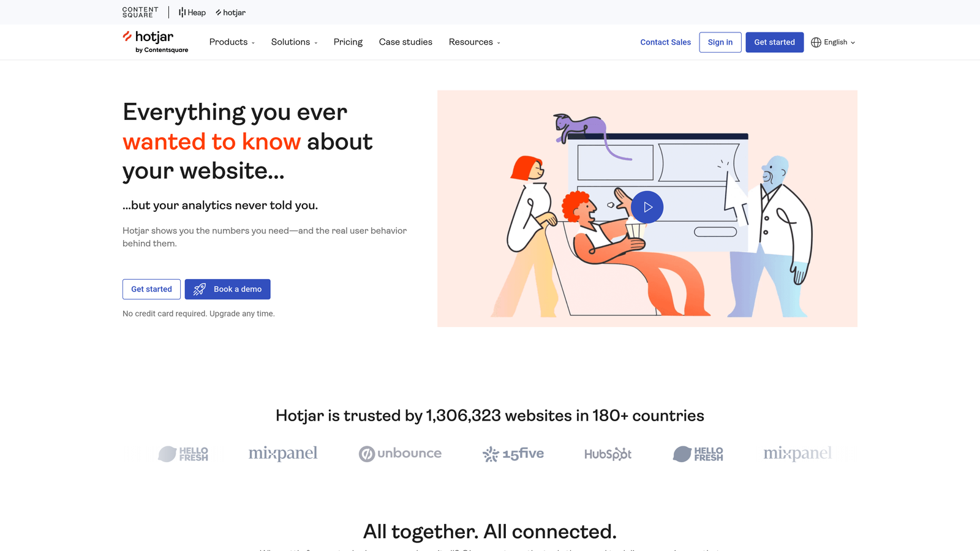Click the Unbounce circular logo mark
The height and width of the screenshot is (551, 980).
pyautogui.click(x=366, y=454)
